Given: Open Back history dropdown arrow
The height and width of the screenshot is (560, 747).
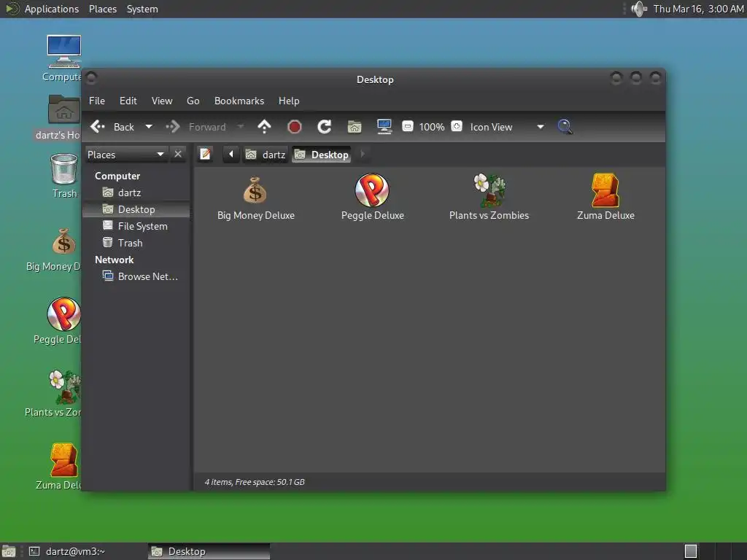Looking at the screenshot, I should point(149,127).
